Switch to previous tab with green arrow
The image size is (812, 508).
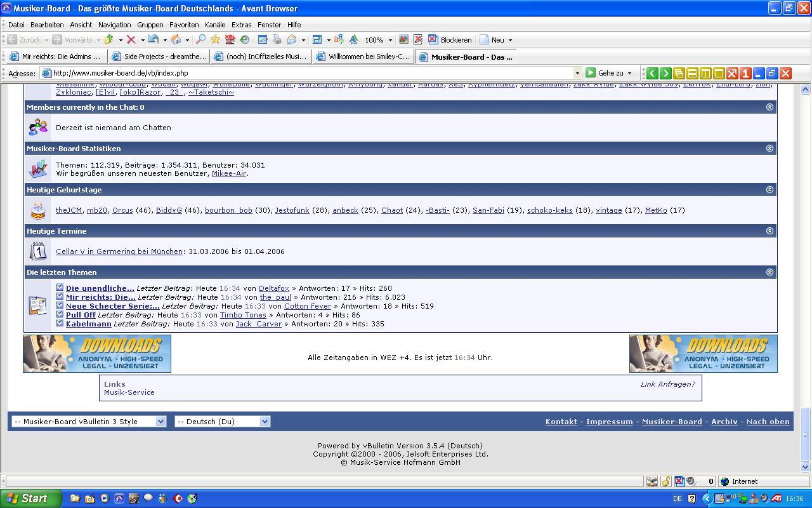(652, 73)
